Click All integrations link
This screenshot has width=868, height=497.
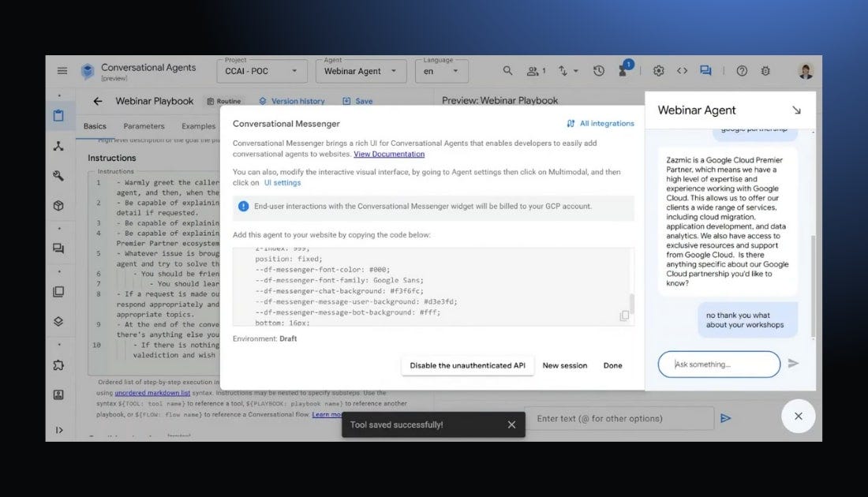pyautogui.click(x=600, y=123)
